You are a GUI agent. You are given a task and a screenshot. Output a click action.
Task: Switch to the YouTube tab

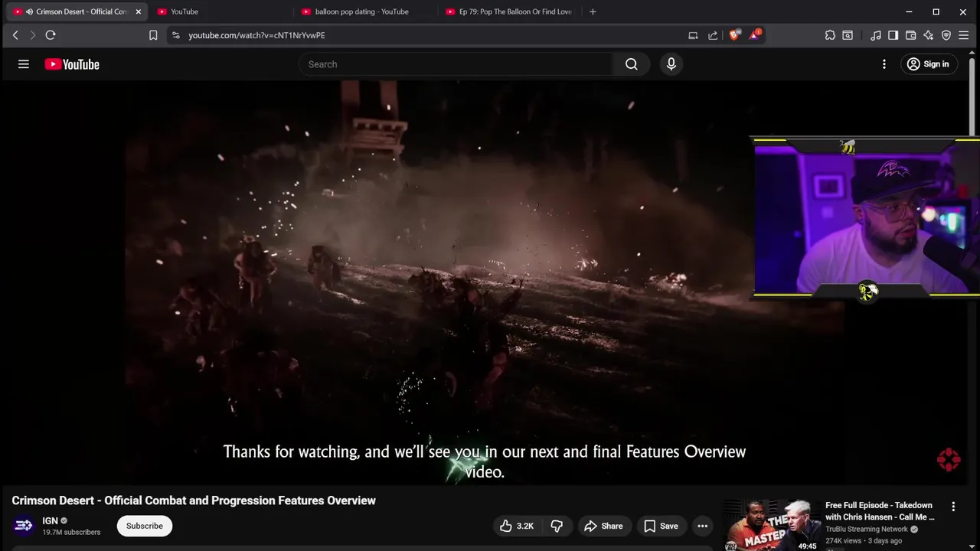point(220,11)
